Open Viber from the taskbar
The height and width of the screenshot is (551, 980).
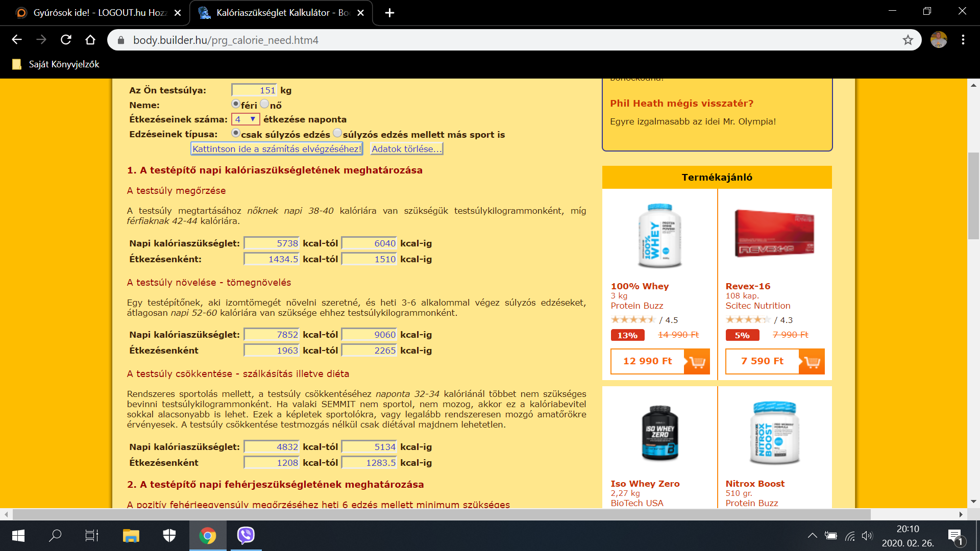(x=246, y=535)
